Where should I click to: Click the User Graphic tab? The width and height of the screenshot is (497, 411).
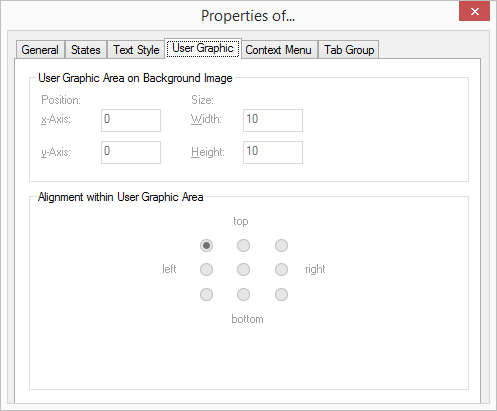203,48
